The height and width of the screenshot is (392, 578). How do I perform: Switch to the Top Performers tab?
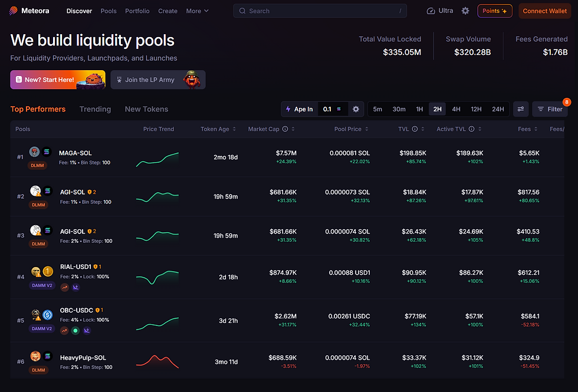tap(38, 109)
